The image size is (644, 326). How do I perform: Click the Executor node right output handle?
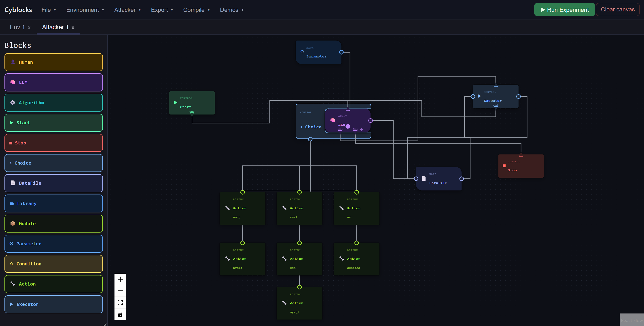coord(519,97)
